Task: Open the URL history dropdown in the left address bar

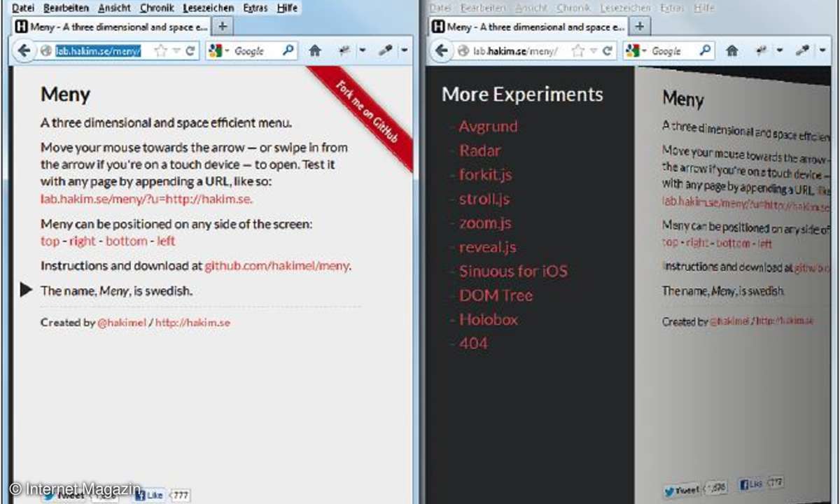Action: click(176, 51)
